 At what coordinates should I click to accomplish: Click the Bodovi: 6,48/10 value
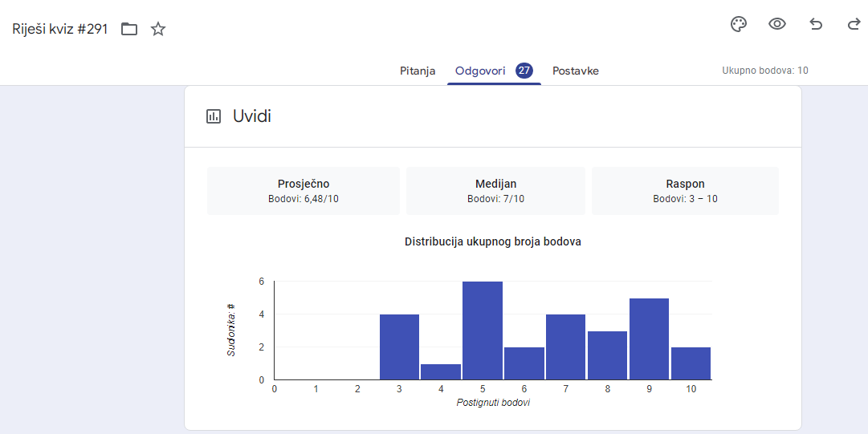pyautogui.click(x=304, y=198)
